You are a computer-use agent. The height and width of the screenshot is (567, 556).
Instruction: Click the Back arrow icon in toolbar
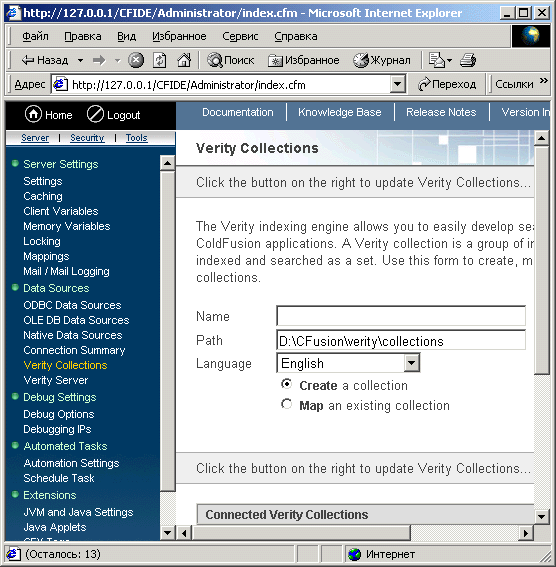pos(28,60)
